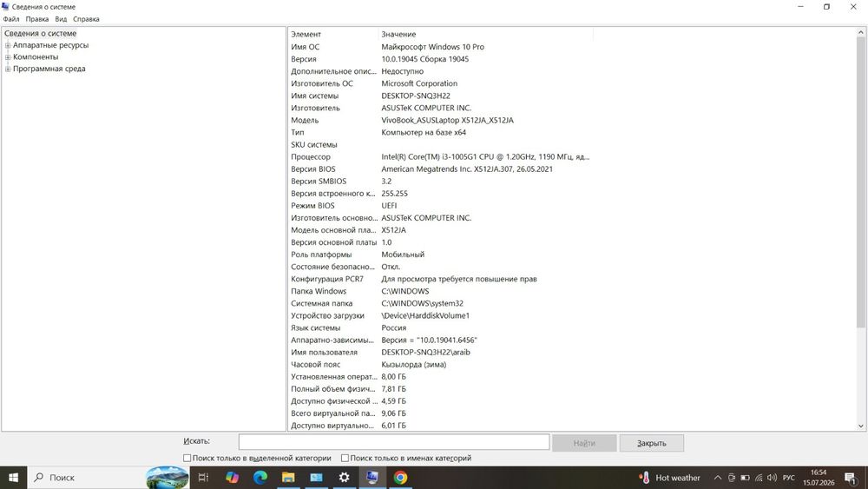
Task: Select the Сведения о системе root node
Action: pos(41,33)
